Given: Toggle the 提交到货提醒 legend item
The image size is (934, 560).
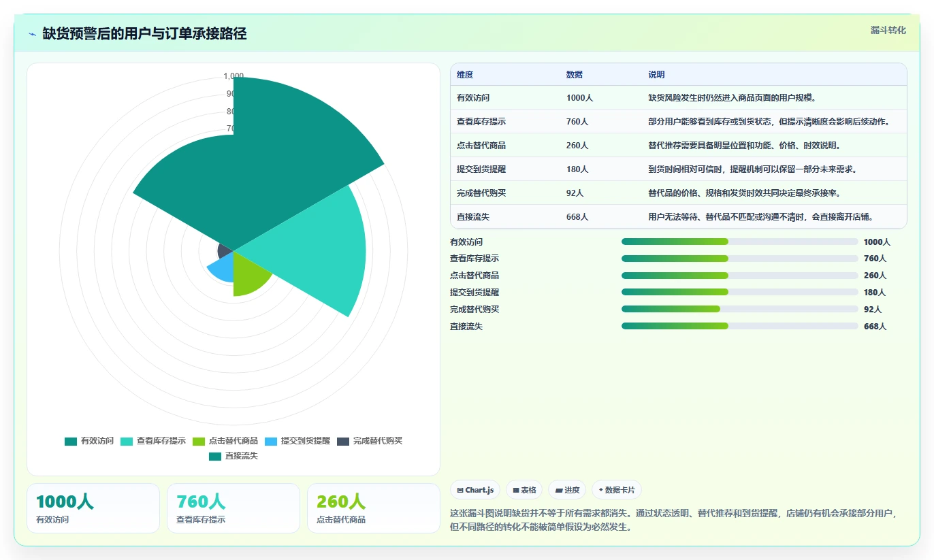Looking at the screenshot, I should [x=297, y=441].
